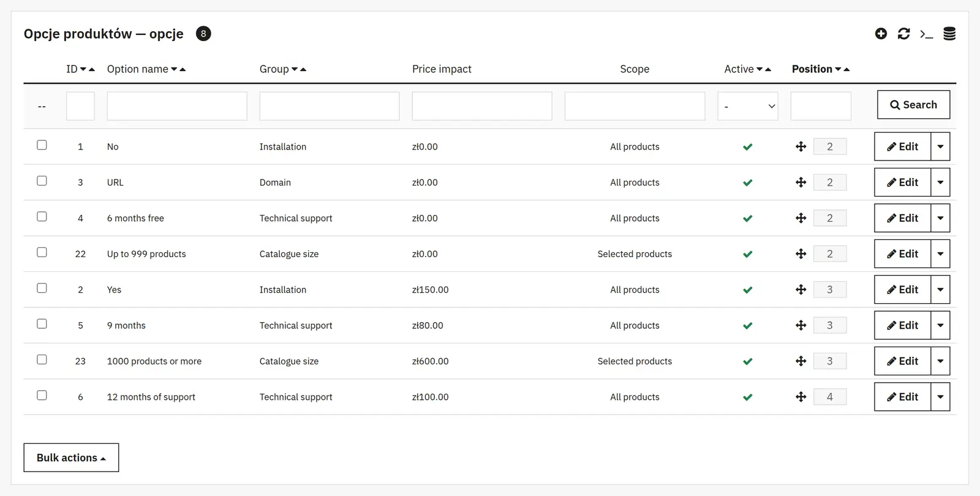Toggle active checkmark for option No

[748, 147]
